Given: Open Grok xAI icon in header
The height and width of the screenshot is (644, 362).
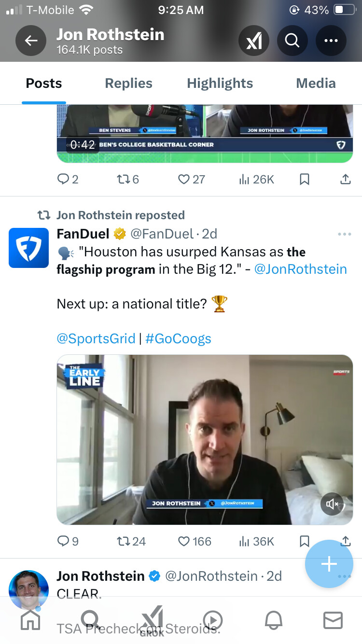Looking at the screenshot, I should pos(254,41).
